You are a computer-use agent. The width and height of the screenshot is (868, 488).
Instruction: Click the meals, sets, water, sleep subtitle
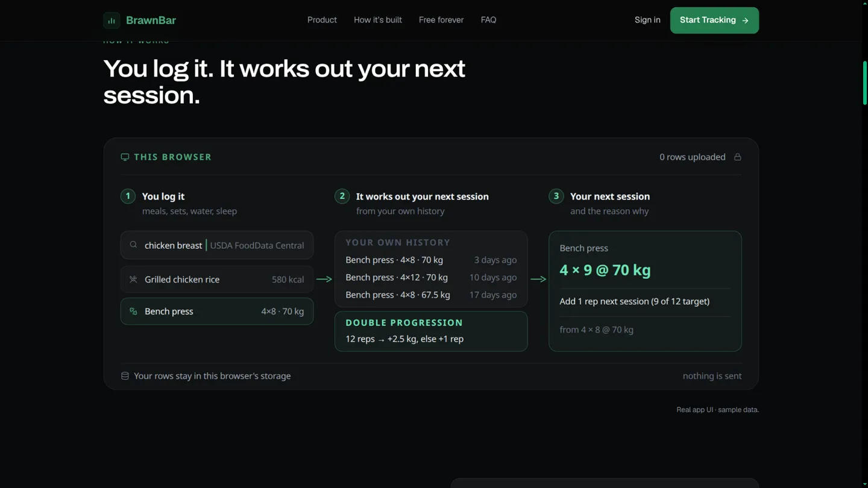coord(189,211)
